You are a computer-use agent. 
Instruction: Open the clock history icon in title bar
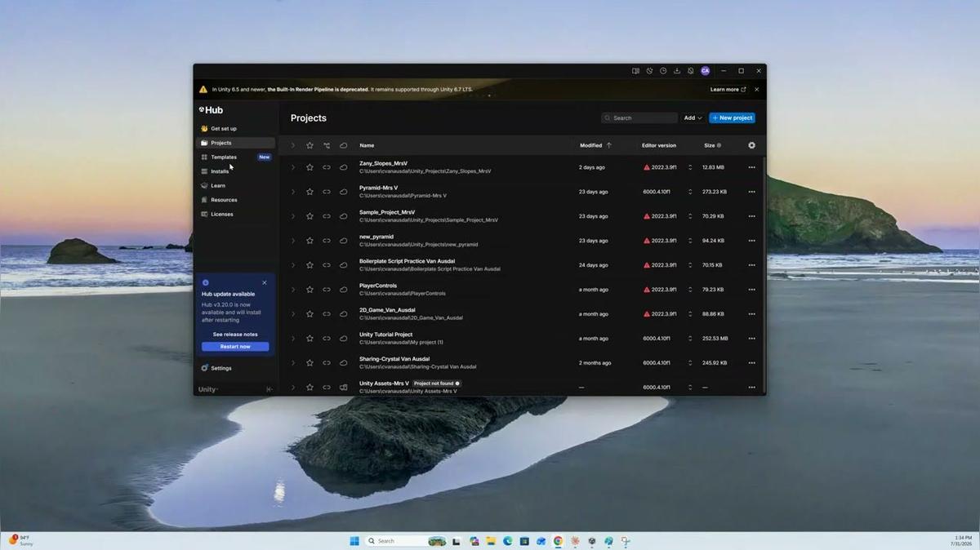(663, 71)
